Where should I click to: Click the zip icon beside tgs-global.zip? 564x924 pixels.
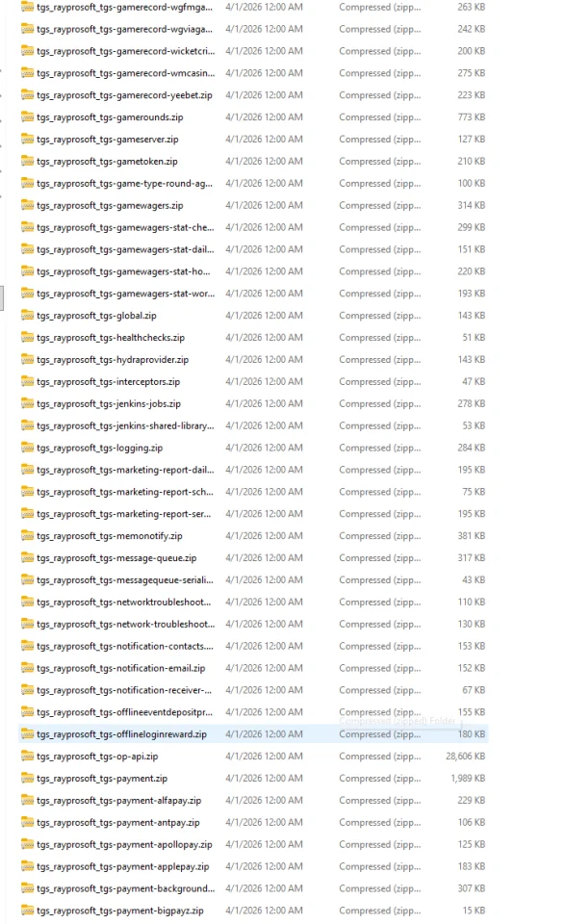27,316
